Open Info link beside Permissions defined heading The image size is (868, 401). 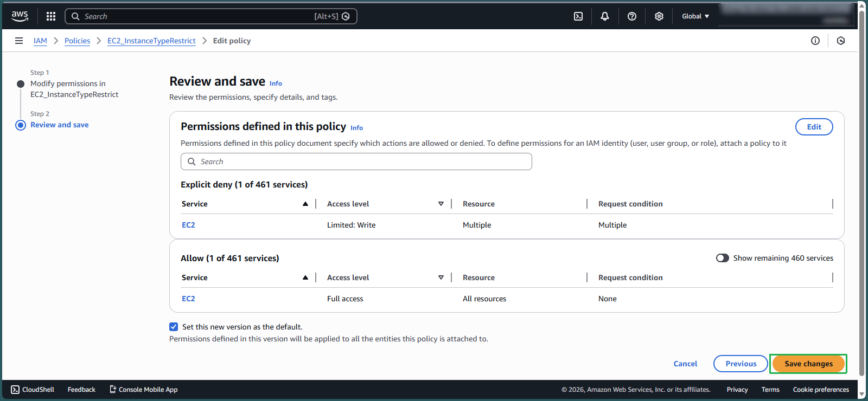coord(356,128)
